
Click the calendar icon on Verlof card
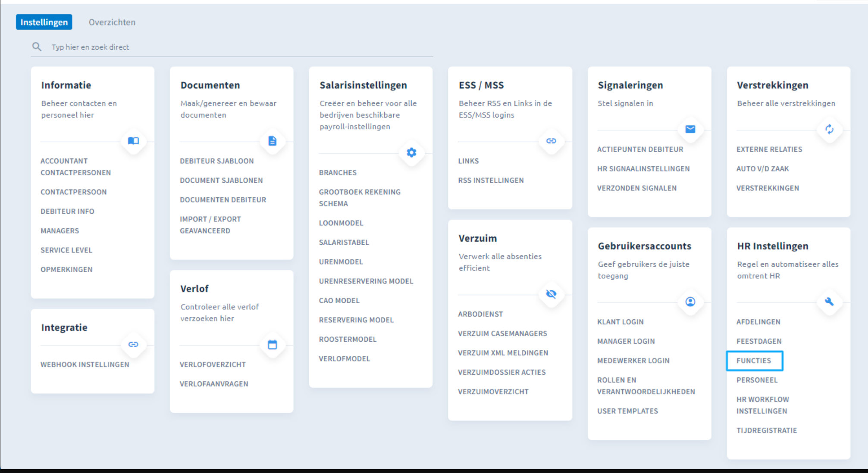(x=273, y=344)
